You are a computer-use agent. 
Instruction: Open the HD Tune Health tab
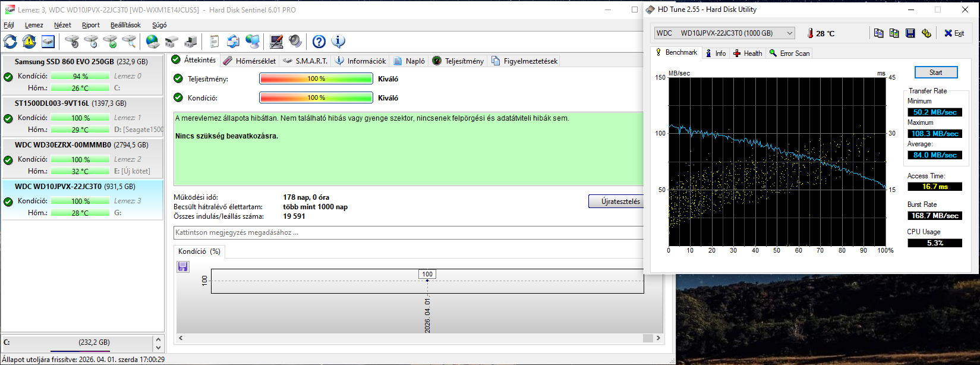click(x=748, y=53)
